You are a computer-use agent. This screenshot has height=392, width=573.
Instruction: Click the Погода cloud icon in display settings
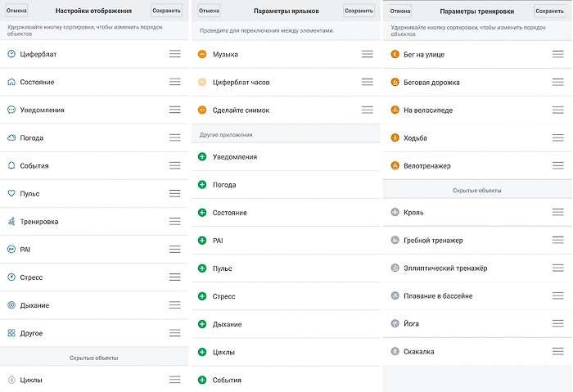11,137
